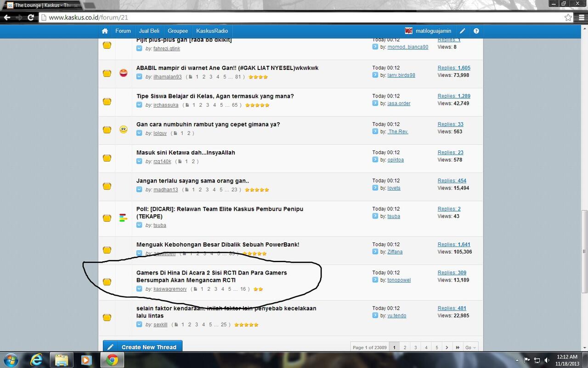This screenshot has width=588, height=368.
Task: Switch to Chrome in taskbar
Action: point(111,359)
